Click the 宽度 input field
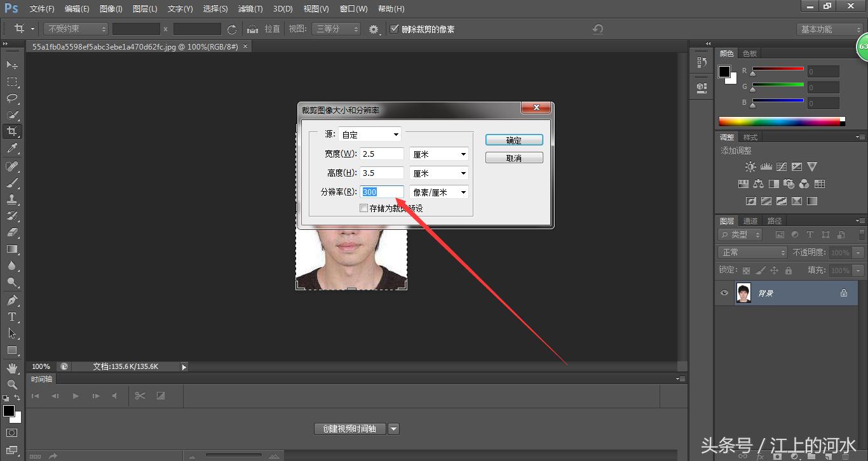Image resolution: width=868 pixels, height=461 pixels. pos(382,154)
